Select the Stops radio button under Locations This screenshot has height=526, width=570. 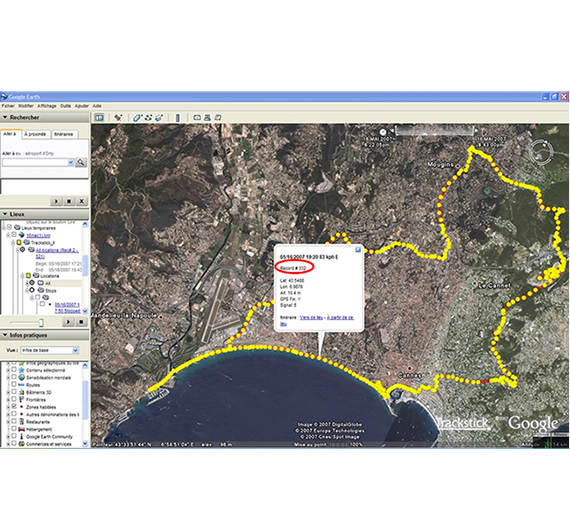[x=32, y=290]
